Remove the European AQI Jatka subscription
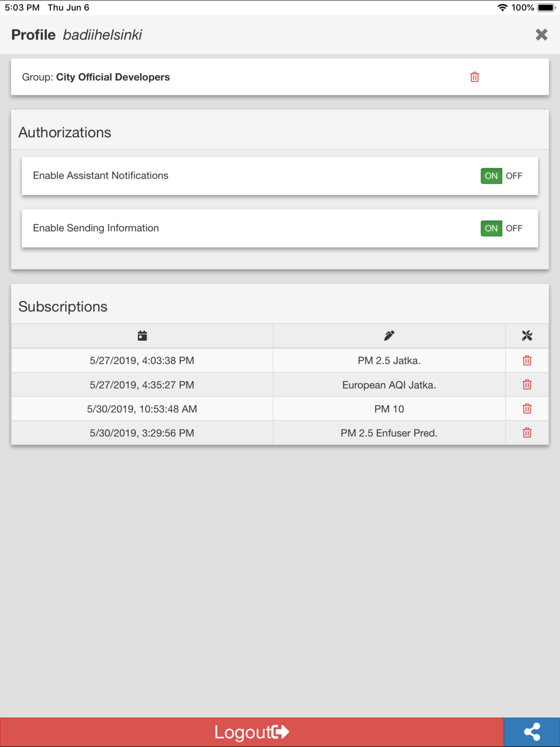 click(x=527, y=385)
